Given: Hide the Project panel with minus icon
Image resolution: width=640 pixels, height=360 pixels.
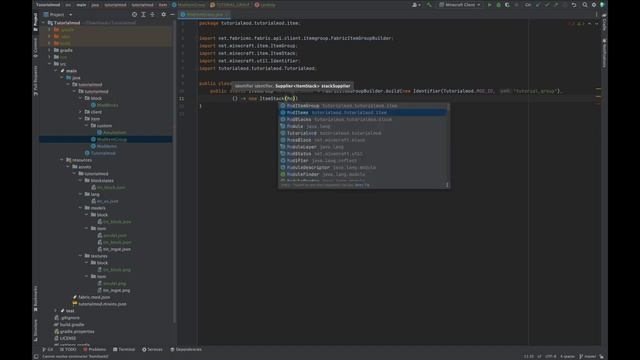Looking at the screenshot, I should coord(172,14).
